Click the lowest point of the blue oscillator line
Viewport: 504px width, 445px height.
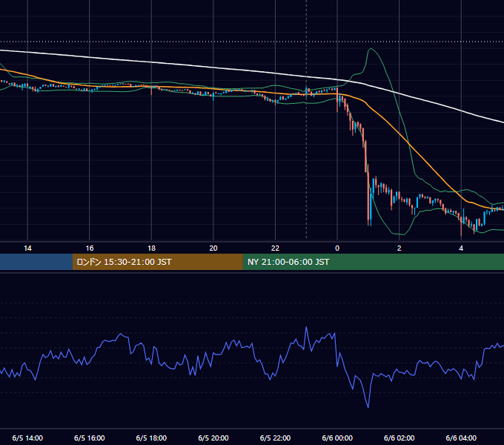click(x=368, y=406)
